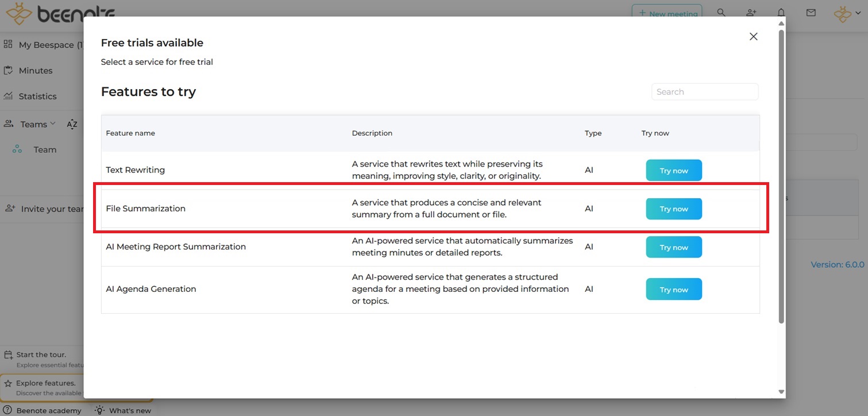Start AI Agenda Generation free trial
Image resolution: width=868 pixels, height=416 pixels.
pos(674,290)
